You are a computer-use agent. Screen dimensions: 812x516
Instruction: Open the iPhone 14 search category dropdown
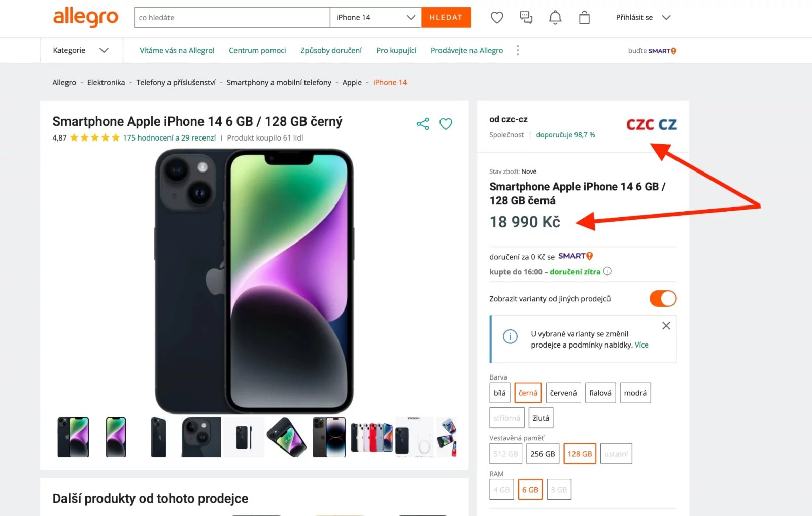click(x=375, y=17)
